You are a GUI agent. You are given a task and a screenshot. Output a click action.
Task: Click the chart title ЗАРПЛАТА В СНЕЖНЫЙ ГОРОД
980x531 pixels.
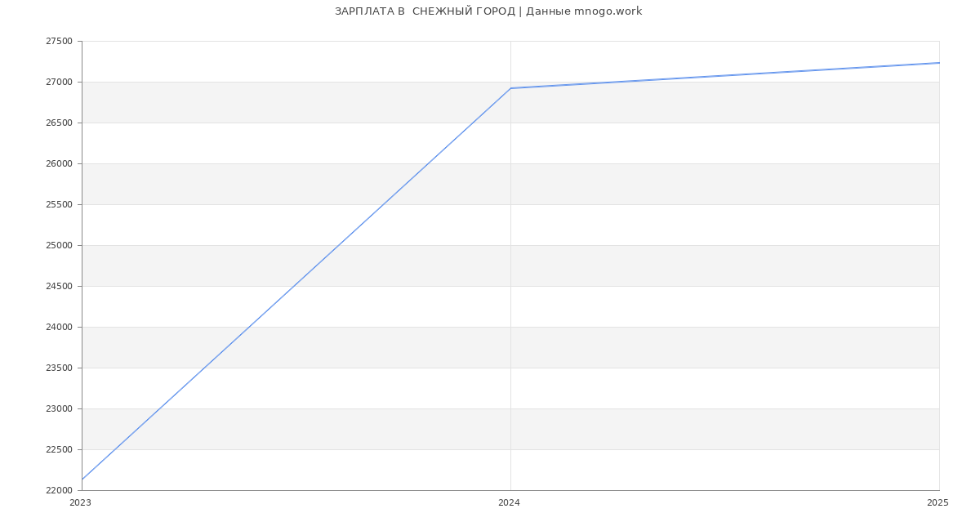tap(425, 11)
